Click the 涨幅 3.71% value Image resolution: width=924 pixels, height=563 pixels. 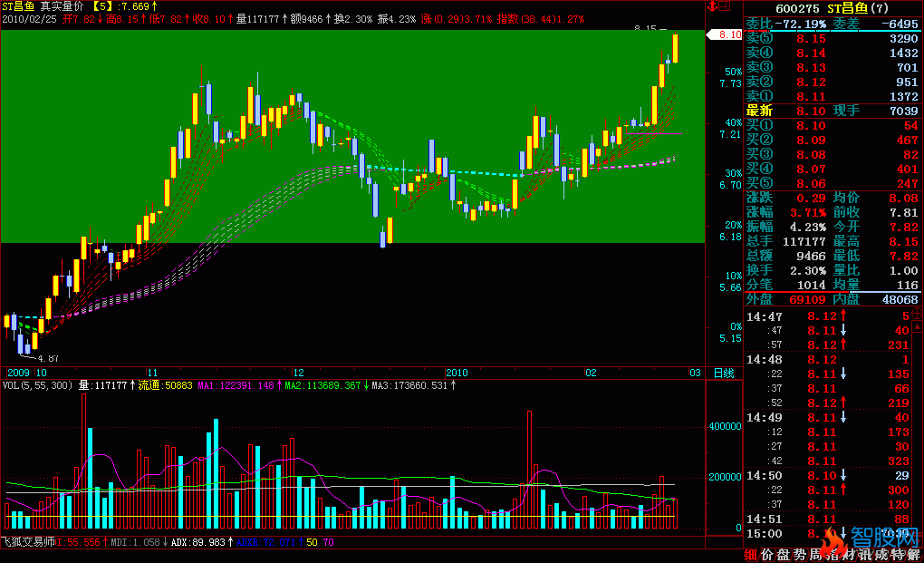pyautogui.click(x=808, y=212)
